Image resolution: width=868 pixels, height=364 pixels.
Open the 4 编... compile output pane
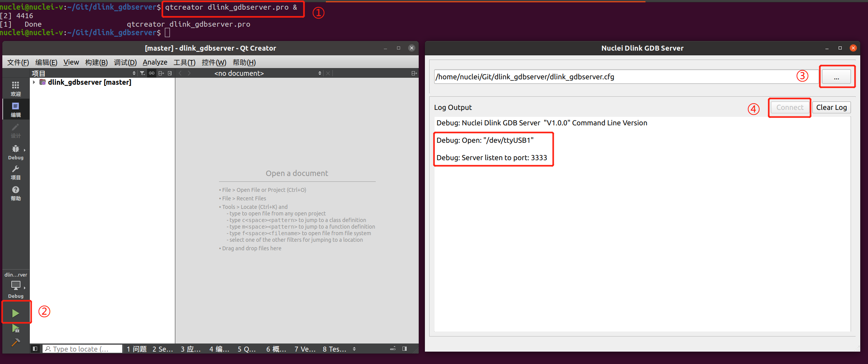(219, 349)
